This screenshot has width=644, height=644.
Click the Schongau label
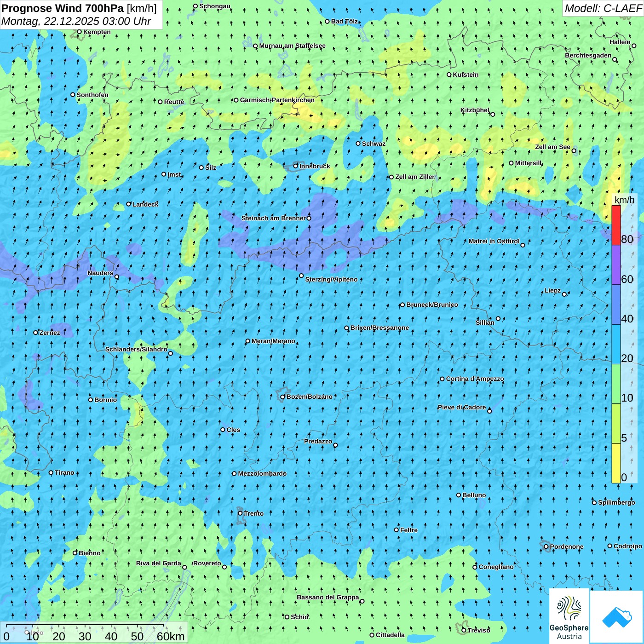215,6
